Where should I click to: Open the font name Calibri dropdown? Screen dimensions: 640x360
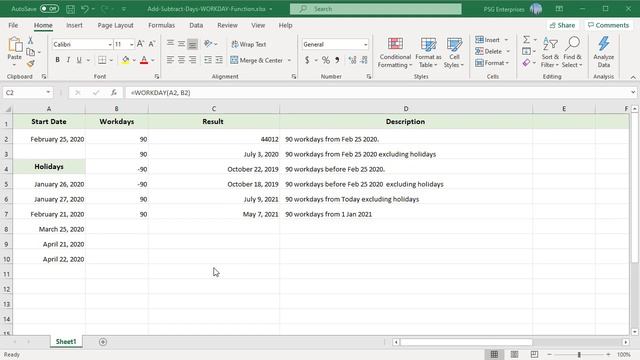pos(110,44)
